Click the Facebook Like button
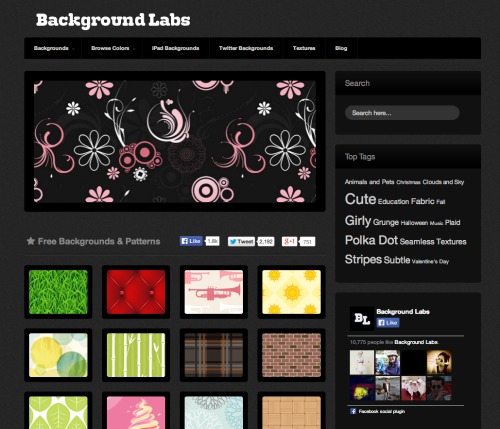Screen dimensions: 500x429 click(191, 241)
